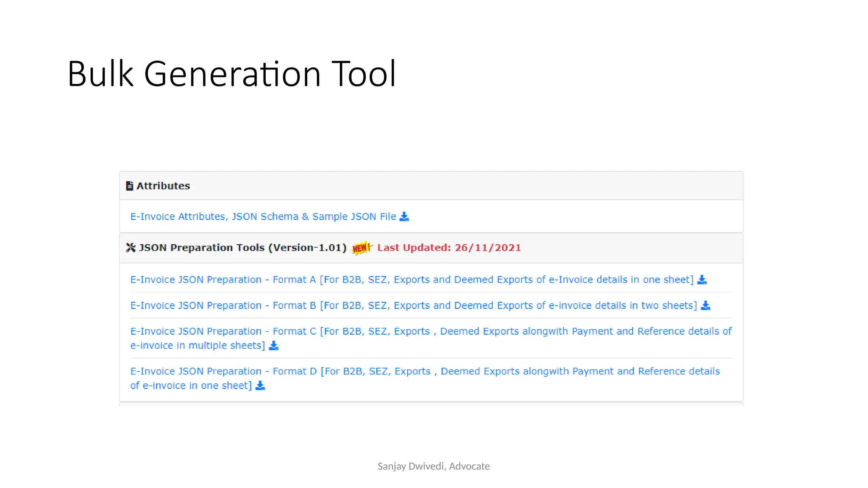This screenshot has height=488, width=868.
Task: Click JSON Preparation Tools (Version-1.01) heading
Action: (243, 247)
